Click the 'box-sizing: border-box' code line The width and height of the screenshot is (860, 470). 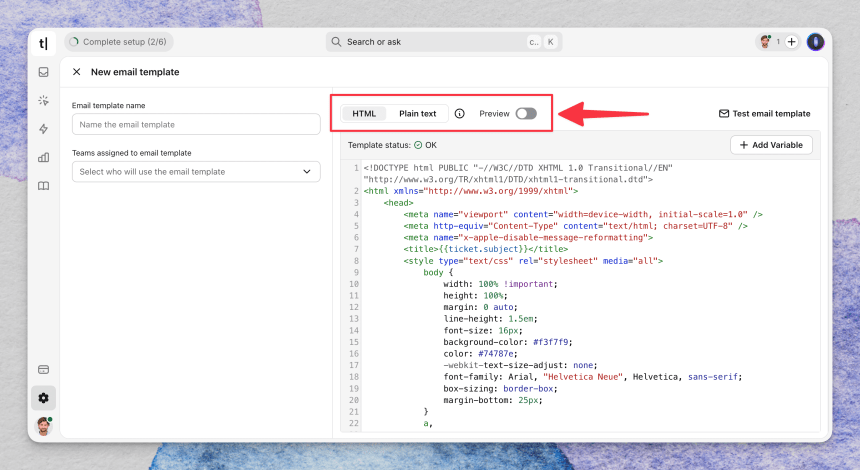[x=500, y=388]
